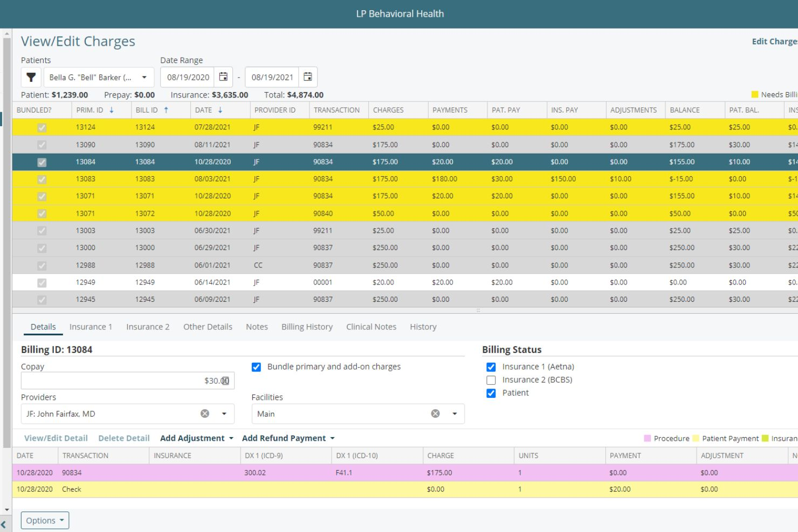Toggle bundled checkbox for selected row 13084
798x532 pixels.
(x=42, y=162)
